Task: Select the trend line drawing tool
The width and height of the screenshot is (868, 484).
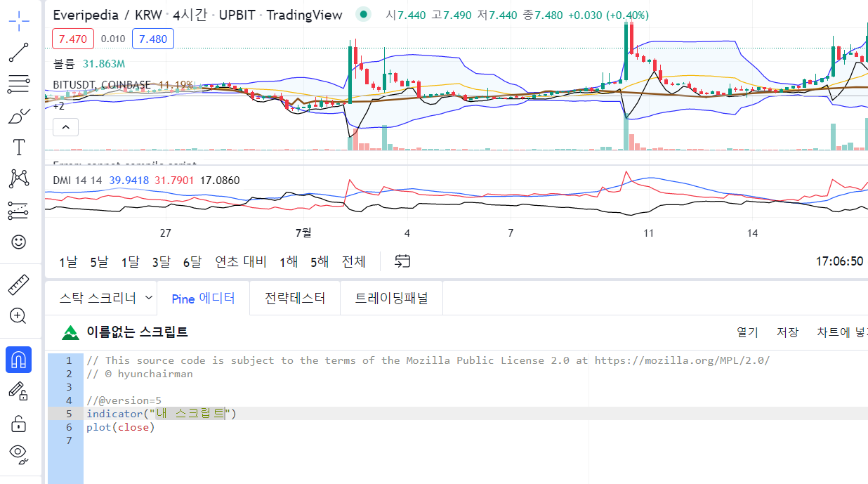Action: [x=19, y=52]
